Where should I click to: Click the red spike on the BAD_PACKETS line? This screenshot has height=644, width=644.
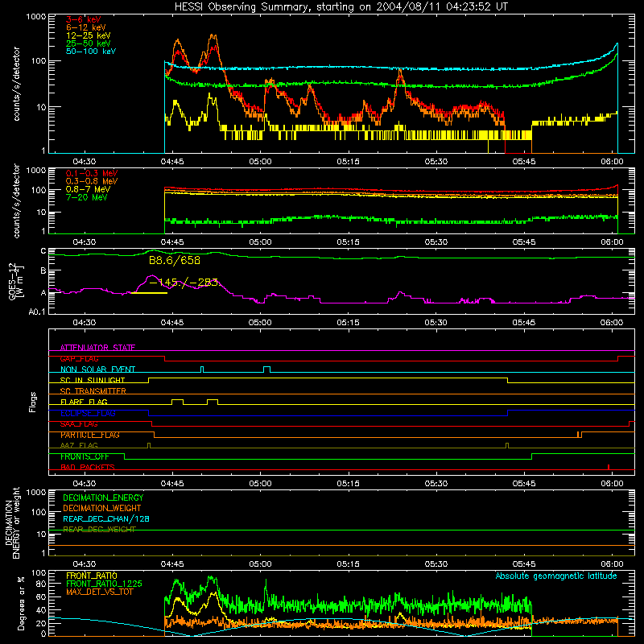609,467
